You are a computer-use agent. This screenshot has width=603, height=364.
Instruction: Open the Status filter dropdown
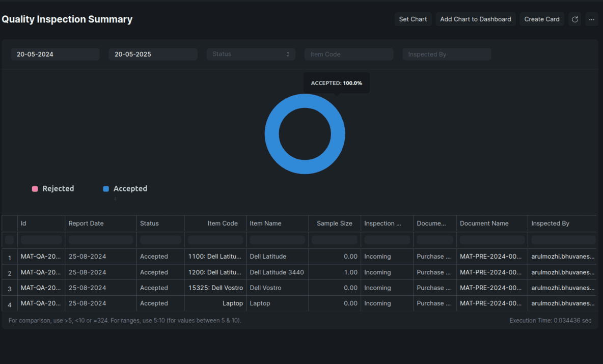(x=251, y=54)
